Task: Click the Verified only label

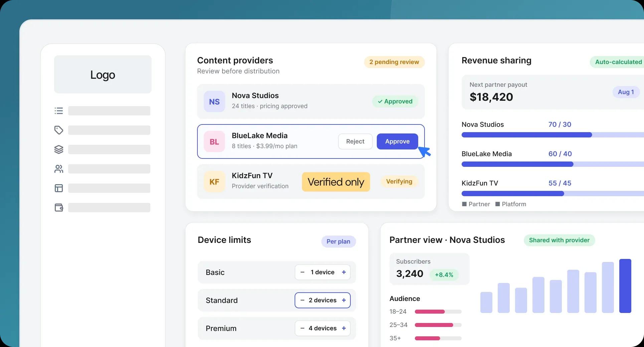Action: [336, 182]
